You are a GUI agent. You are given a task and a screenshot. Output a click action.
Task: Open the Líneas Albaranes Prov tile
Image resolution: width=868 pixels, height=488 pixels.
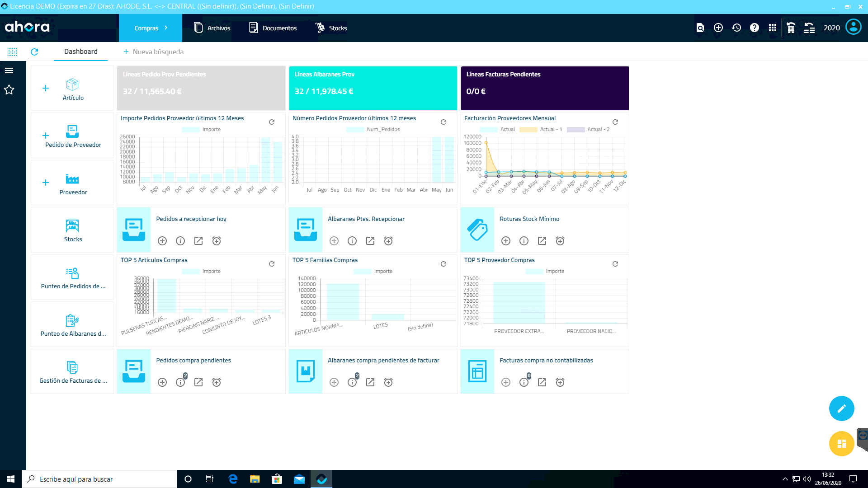coord(373,88)
